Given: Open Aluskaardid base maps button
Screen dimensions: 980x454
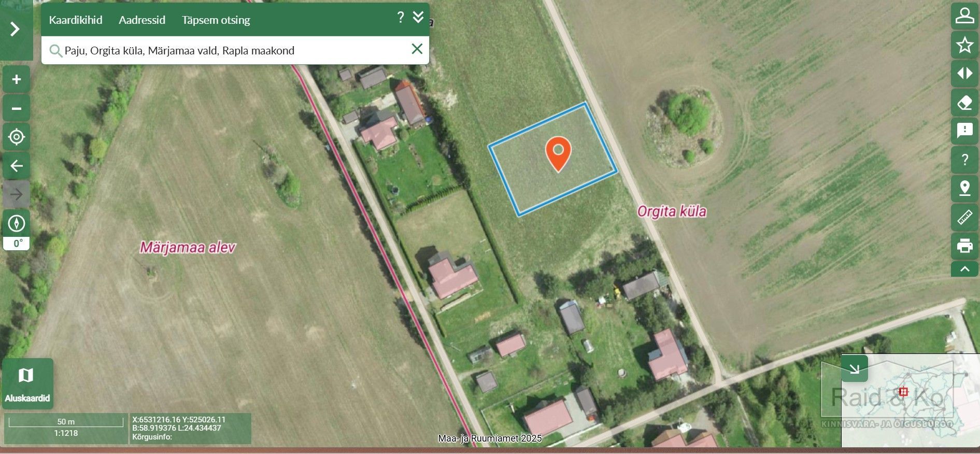Looking at the screenshot, I should (27, 384).
